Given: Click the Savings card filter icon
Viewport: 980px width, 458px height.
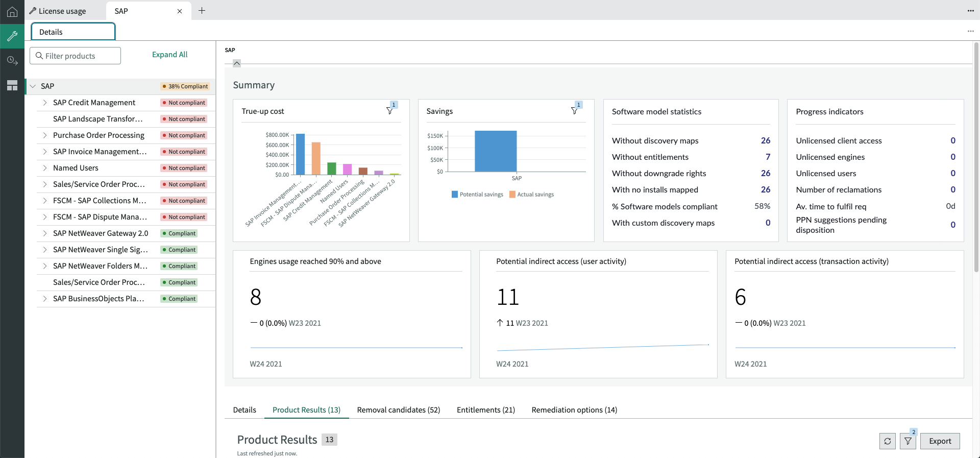Looking at the screenshot, I should click(x=575, y=111).
